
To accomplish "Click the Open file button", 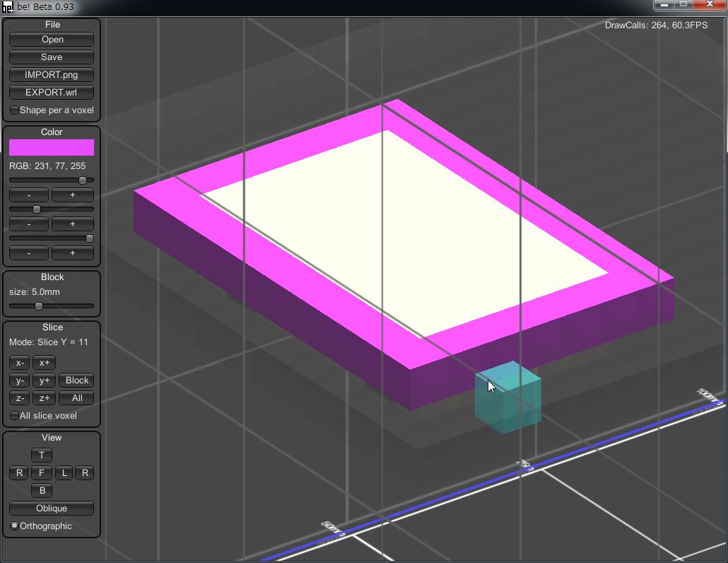I will coord(52,40).
